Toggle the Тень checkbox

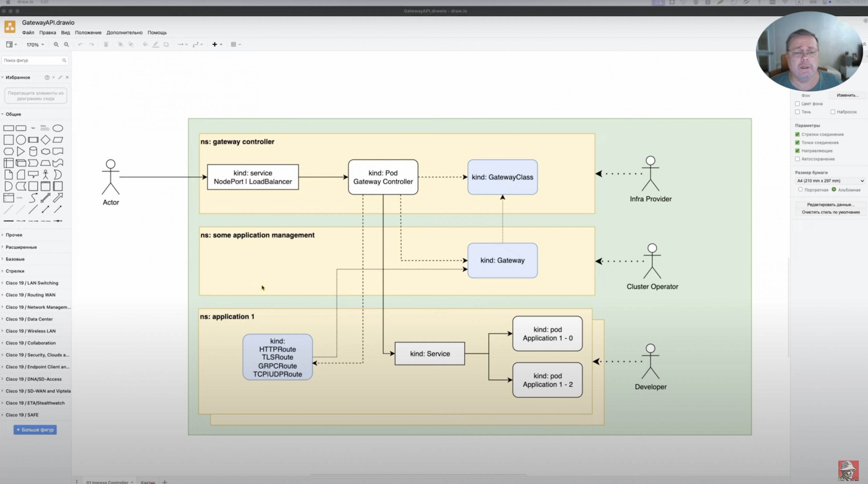(797, 112)
